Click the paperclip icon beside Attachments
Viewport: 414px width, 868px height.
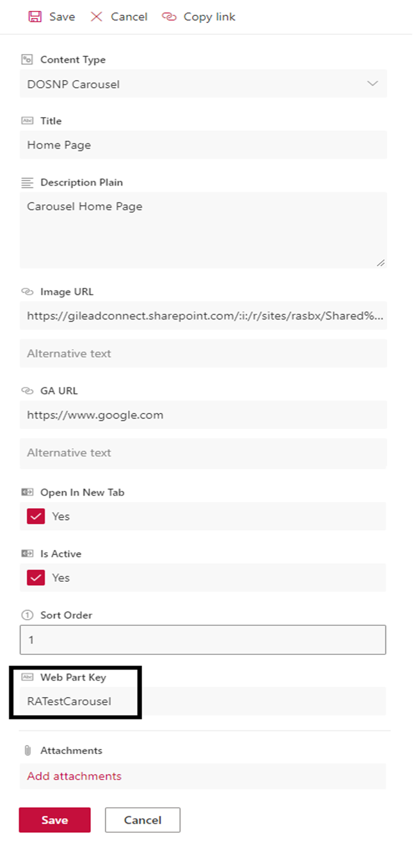(28, 750)
